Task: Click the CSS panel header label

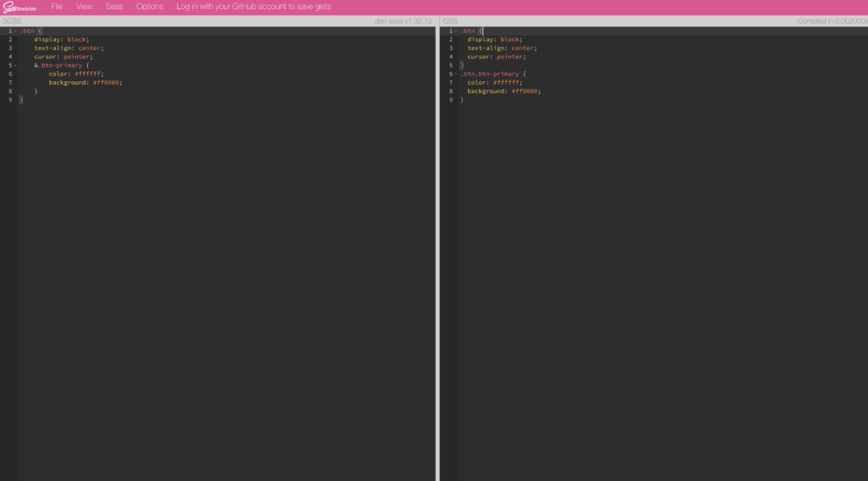Action: click(x=450, y=21)
